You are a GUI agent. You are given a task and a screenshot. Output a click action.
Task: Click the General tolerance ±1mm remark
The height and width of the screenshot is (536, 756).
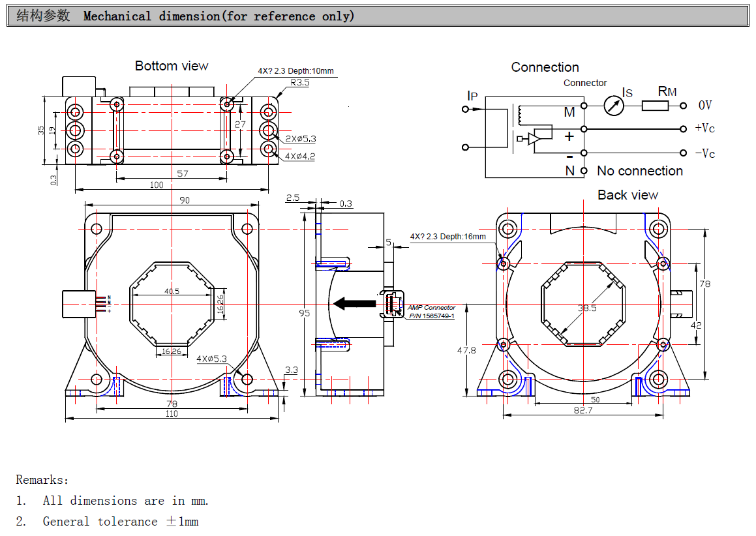coord(121,521)
